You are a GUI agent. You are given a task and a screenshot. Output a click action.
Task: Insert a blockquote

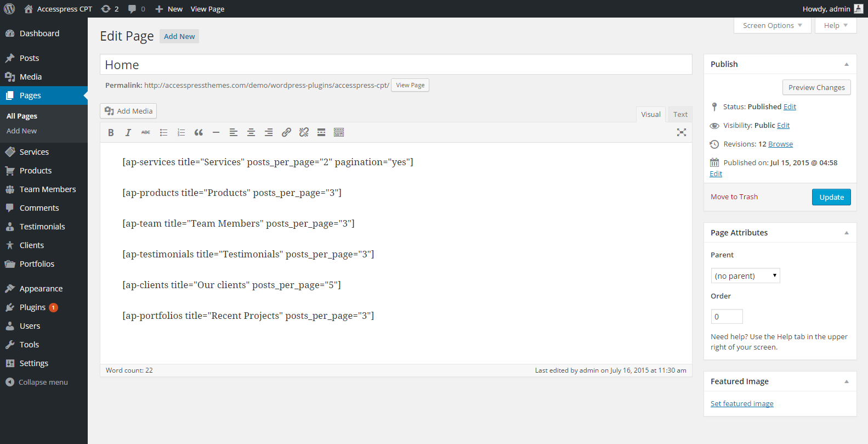tap(198, 132)
